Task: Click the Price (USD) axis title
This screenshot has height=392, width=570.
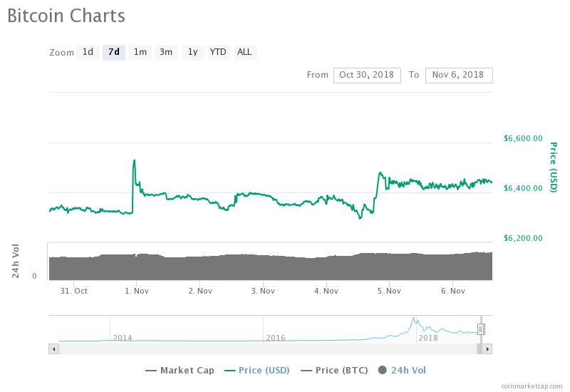Action: coord(554,167)
